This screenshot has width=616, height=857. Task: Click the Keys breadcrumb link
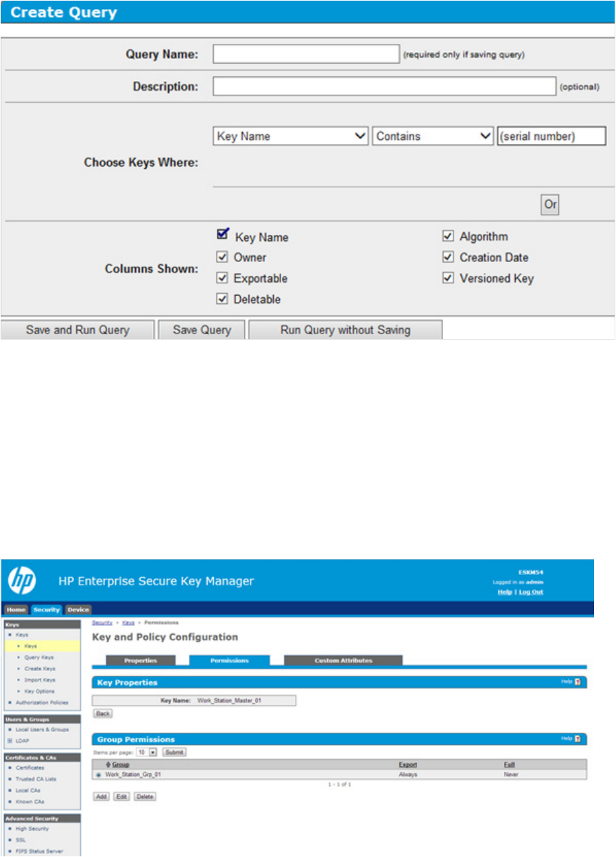(128, 622)
